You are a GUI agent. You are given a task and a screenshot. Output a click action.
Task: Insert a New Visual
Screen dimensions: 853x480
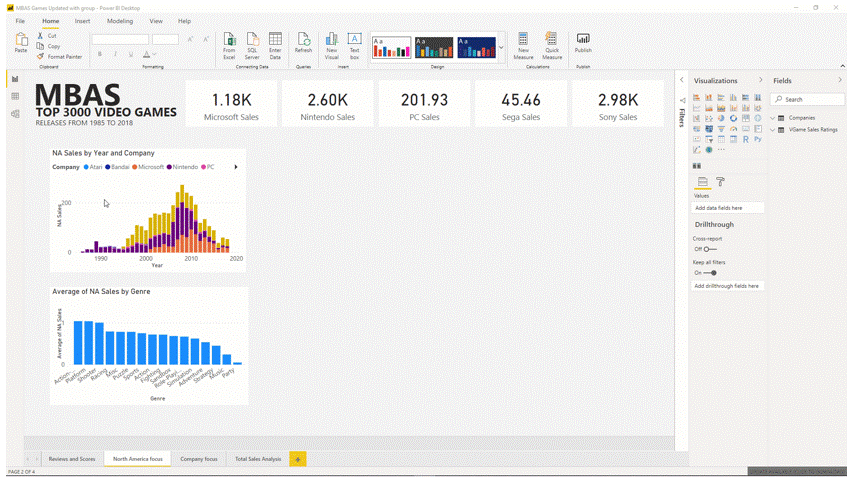pyautogui.click(x=331, y=46)
